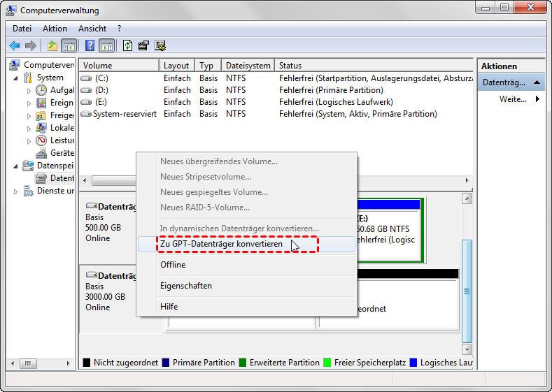Select the Leistung tree item

55,140
